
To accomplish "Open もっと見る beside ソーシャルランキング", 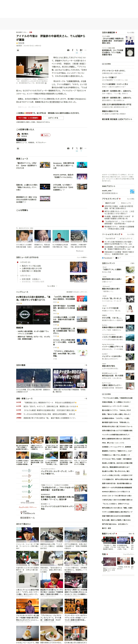I will coord(131,234).
